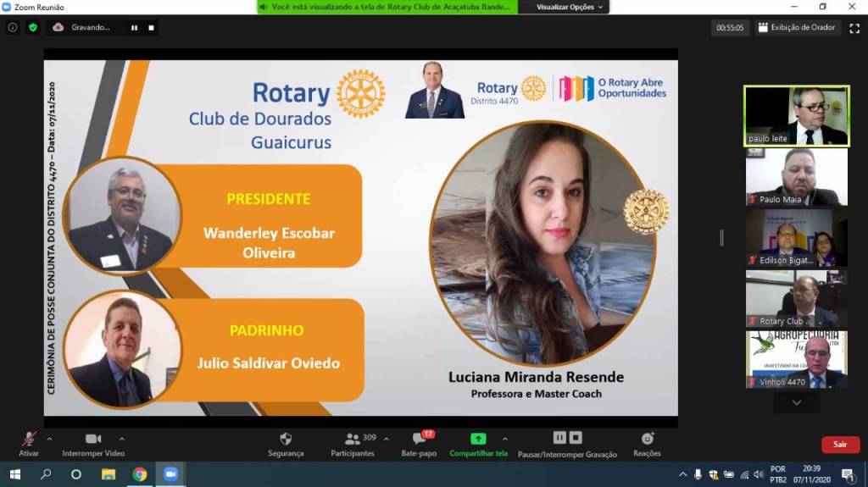Click the red Sair button
Image resolution: width=868 pixels, height=487 pixels.
pyautogui.click(x=839, y=444)
